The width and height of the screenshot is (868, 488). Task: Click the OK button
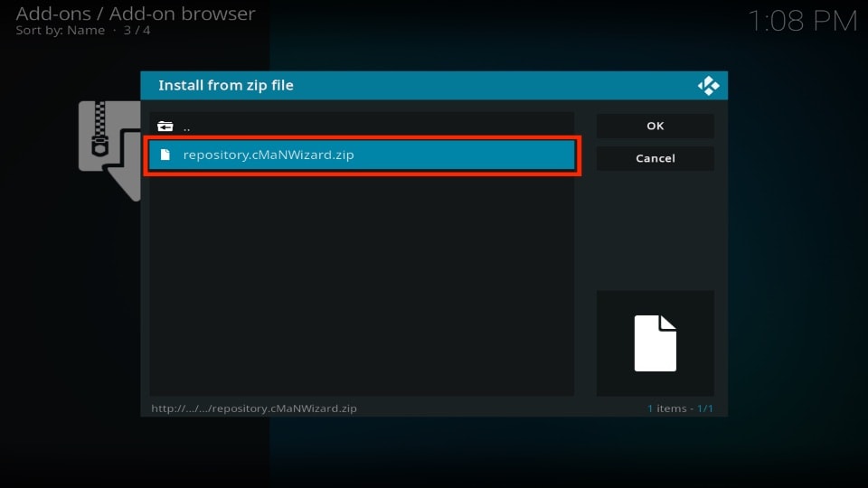click(x=655, y=126)
